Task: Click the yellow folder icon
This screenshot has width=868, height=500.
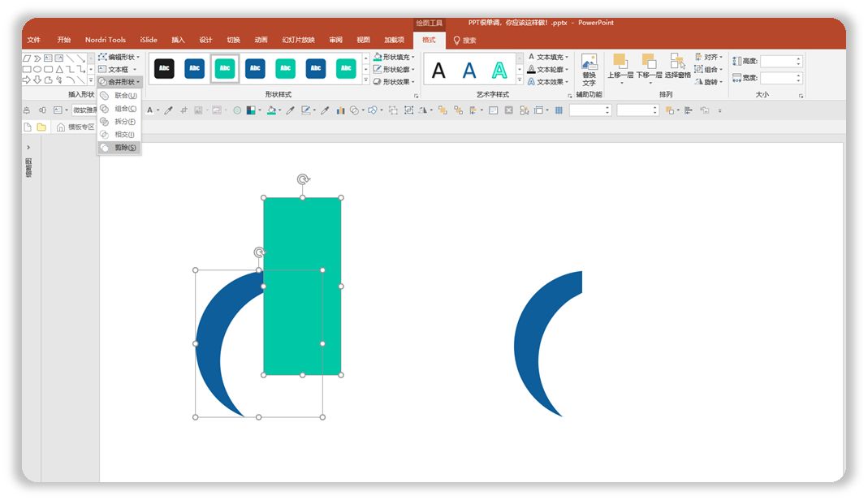Action: 41,127
